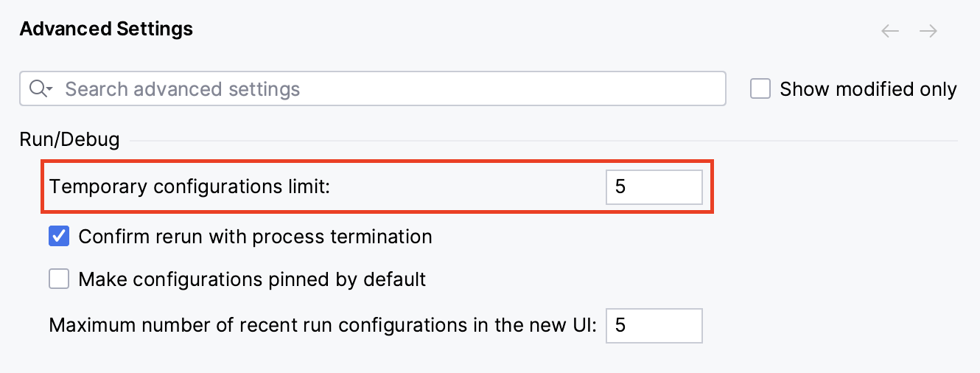Enable the Show modified only checkbox

coord(760,89)
